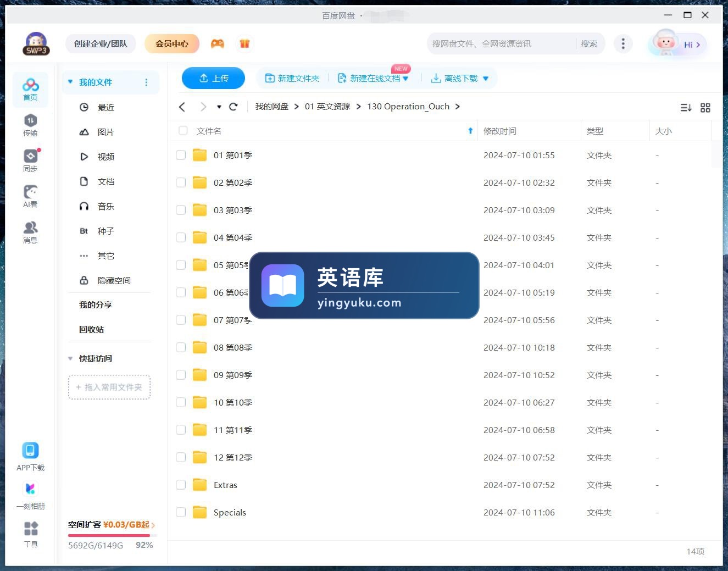Click the folder icon of 01 第01季
Viewport: 728px width, 571px height.
(x=200, y=155)
